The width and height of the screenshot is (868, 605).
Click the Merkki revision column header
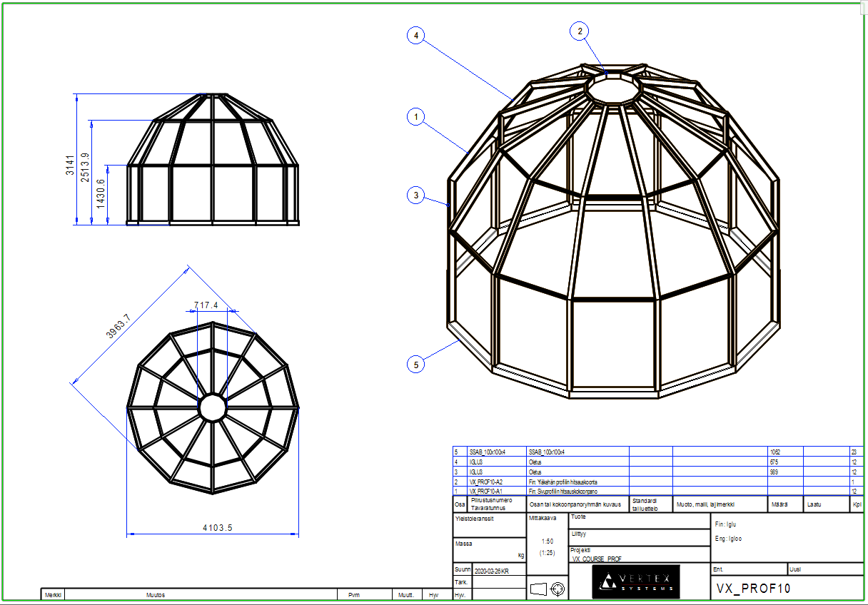pos(54,594)
